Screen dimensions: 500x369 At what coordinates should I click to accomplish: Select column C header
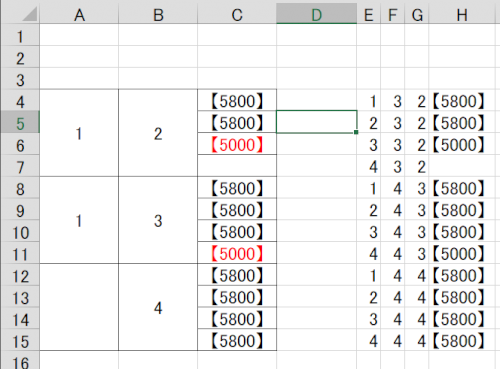tap(237, 15)
